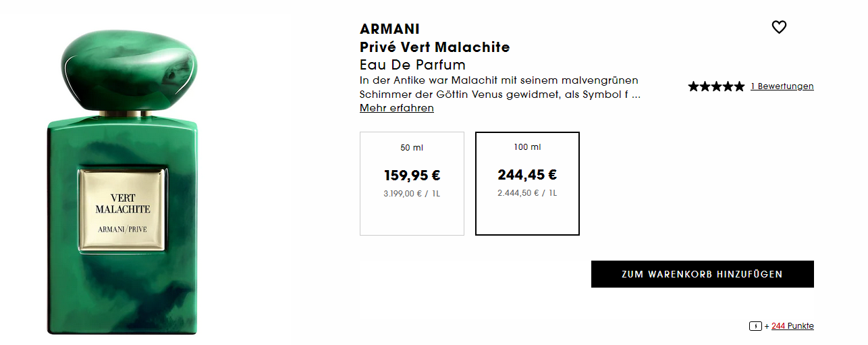Click the Vert Malachite label on the bottle
Viewport: 868px width, 345px height.
coord(122,209)
